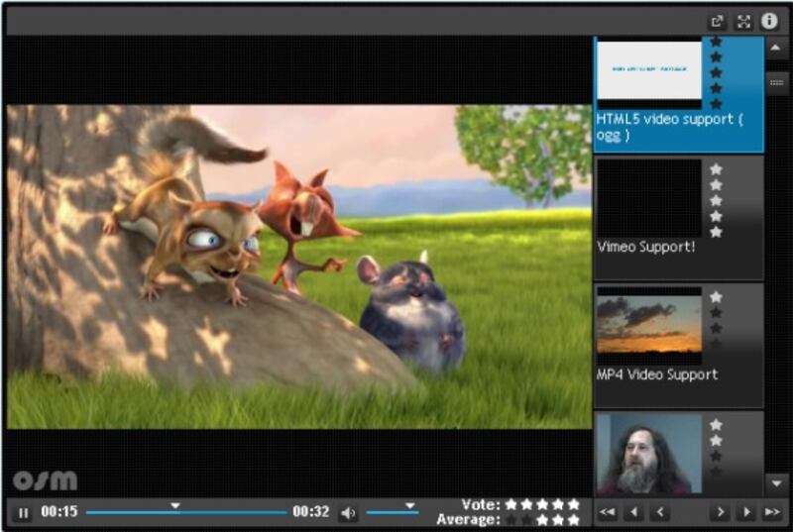Click the OSM logo watermark
Viewport: 793px width, 532px height.
tap(45, 480)
